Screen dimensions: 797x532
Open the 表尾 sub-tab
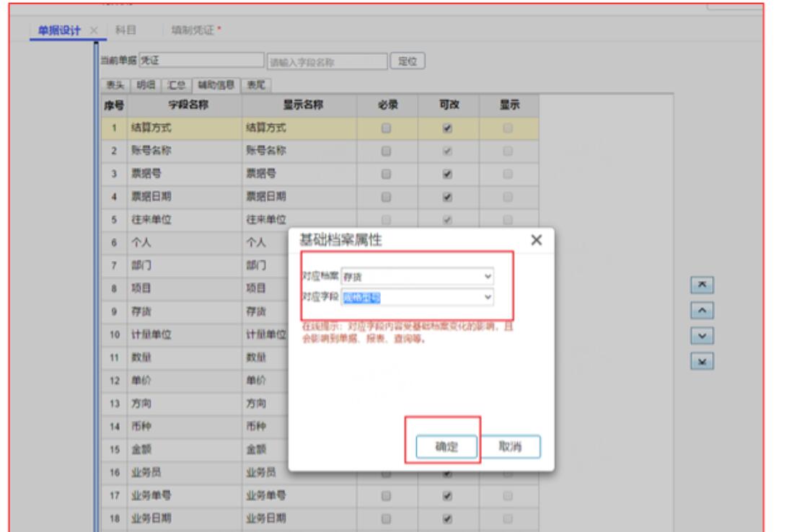coord(256,85)
